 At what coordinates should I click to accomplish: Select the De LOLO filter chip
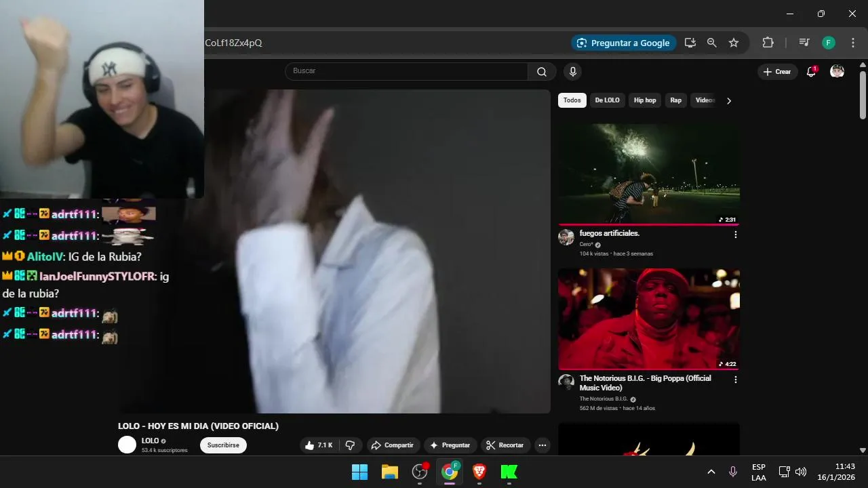coord(607,100)
